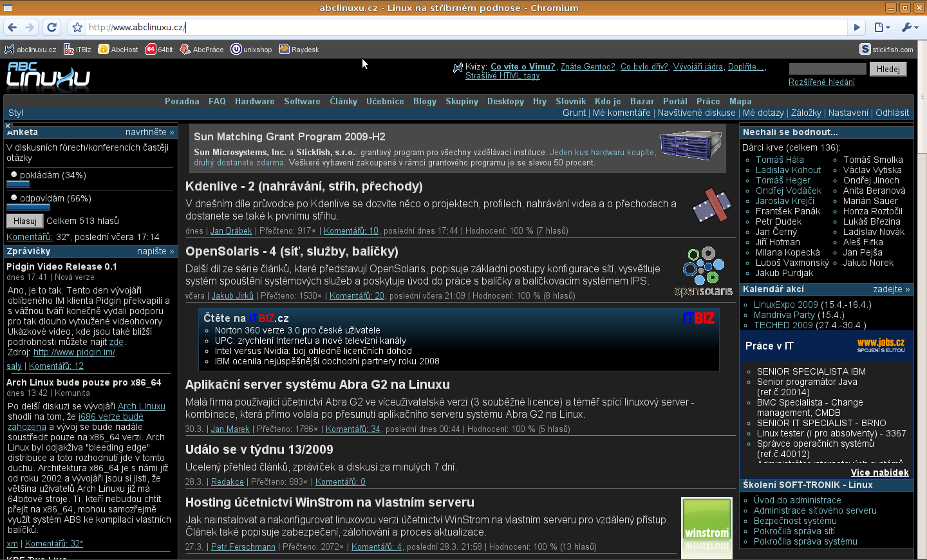Open the LinuxExpo 2009 event link
This screenshot has height=560, width=927.
coord(786,304)
